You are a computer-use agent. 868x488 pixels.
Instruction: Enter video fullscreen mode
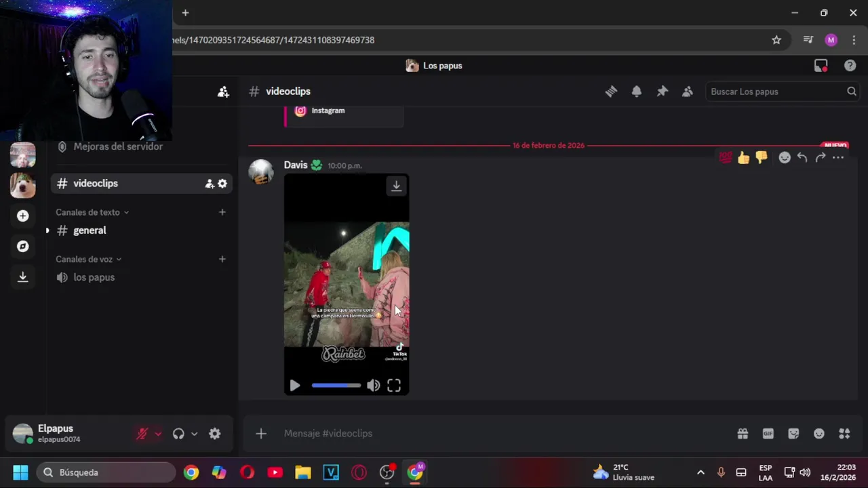click(394, 386)
